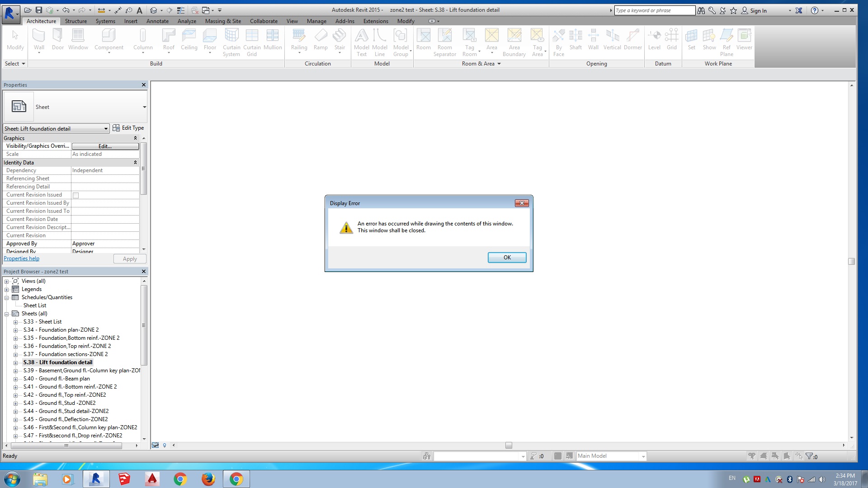Open the Main Model workset dropdown
This screenshot has height=488, width=868.
[643, 456]
